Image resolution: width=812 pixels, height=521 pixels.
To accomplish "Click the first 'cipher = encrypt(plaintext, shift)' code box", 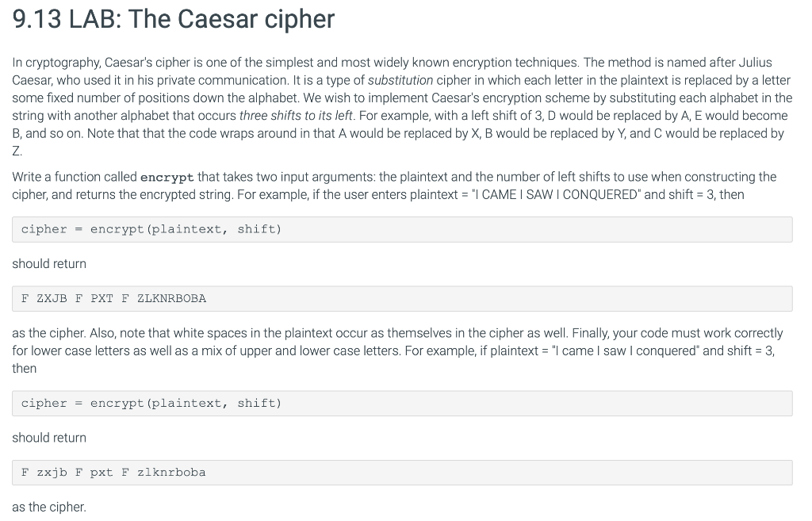I will pos(402,229).
